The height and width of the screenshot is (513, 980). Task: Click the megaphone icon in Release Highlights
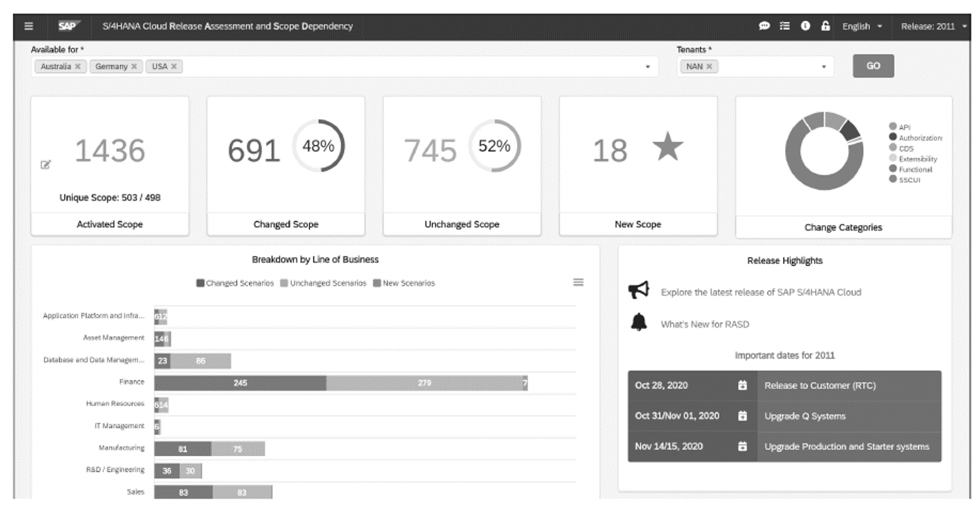(638, 291)
